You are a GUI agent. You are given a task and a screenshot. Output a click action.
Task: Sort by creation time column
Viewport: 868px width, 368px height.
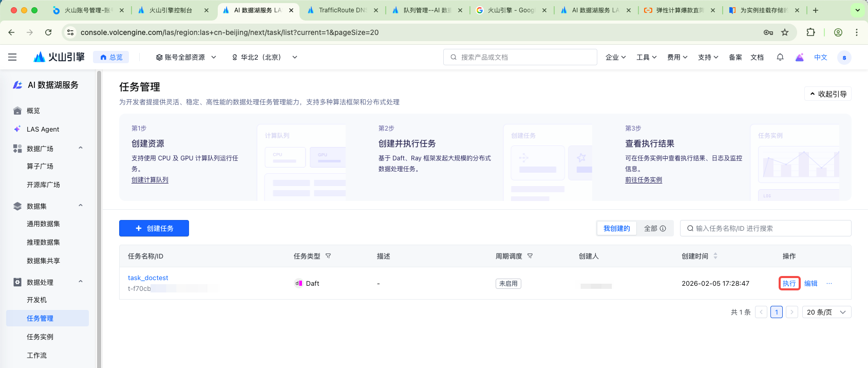coord(715,256)
